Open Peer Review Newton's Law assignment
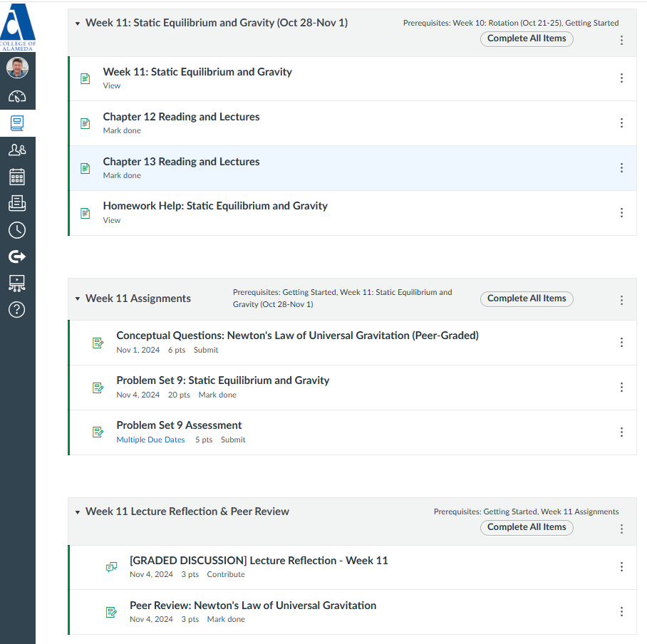The height and width of the screenshot is (644, 647). (253, 606)
